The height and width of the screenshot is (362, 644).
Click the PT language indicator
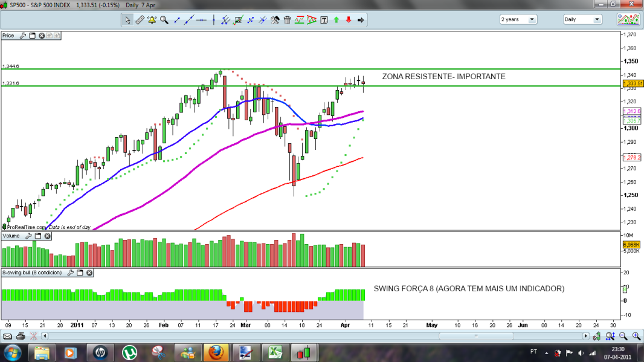[x=533, y=352]
